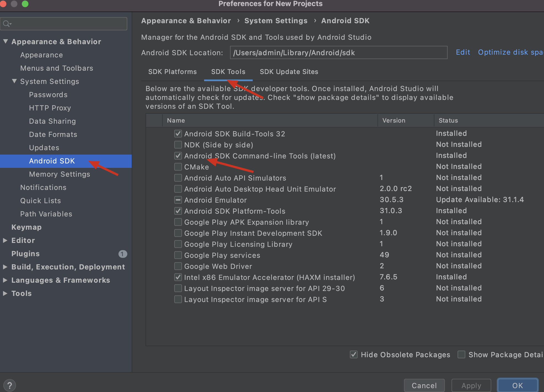Screen dimensions: 544x392
Task: Sort by the Version column header
Action: [x=406, y=121]
